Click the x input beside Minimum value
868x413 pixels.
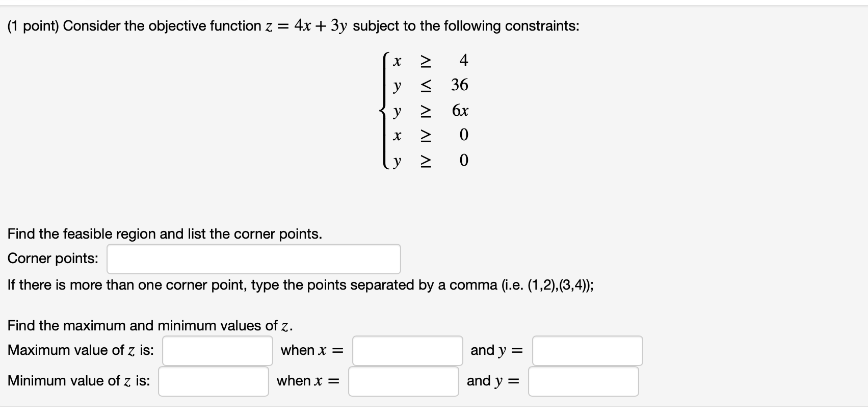pos(403,380)
